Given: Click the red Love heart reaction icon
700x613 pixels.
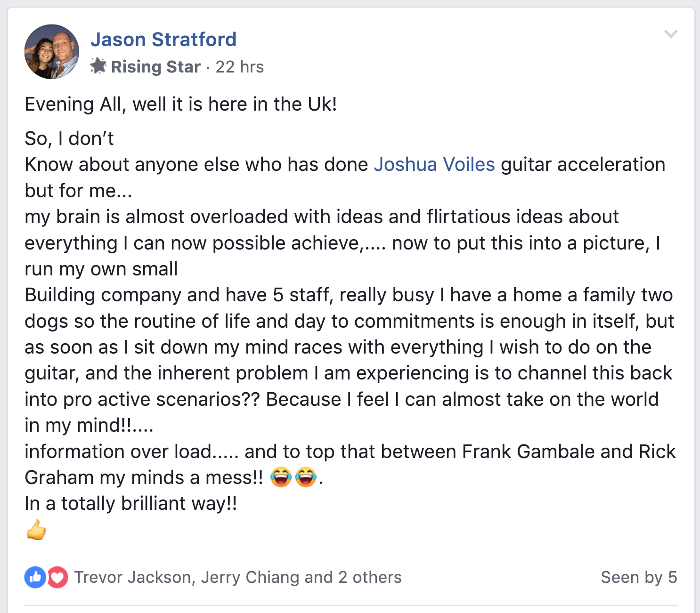Looking at the screenshot, I should pyautogui.click(x=58, y=577).
